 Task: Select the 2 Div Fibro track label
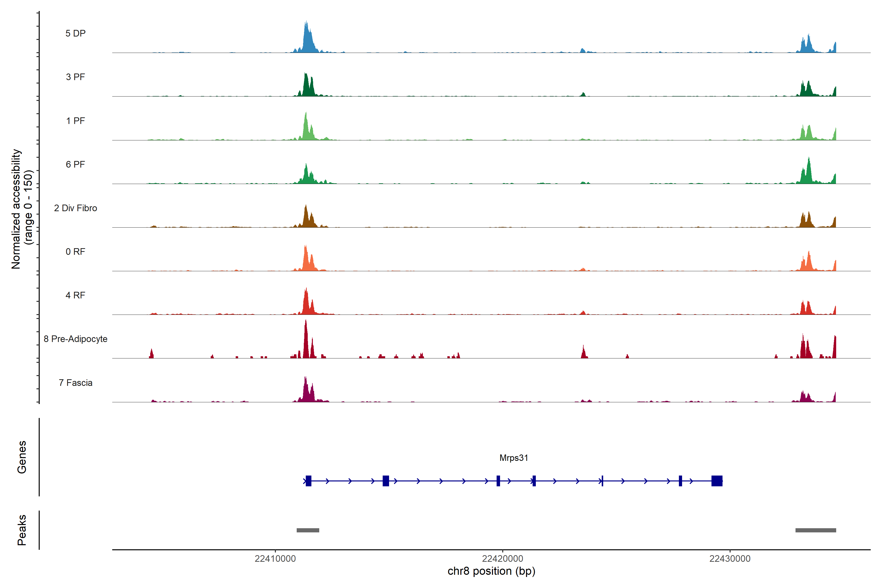75,208
